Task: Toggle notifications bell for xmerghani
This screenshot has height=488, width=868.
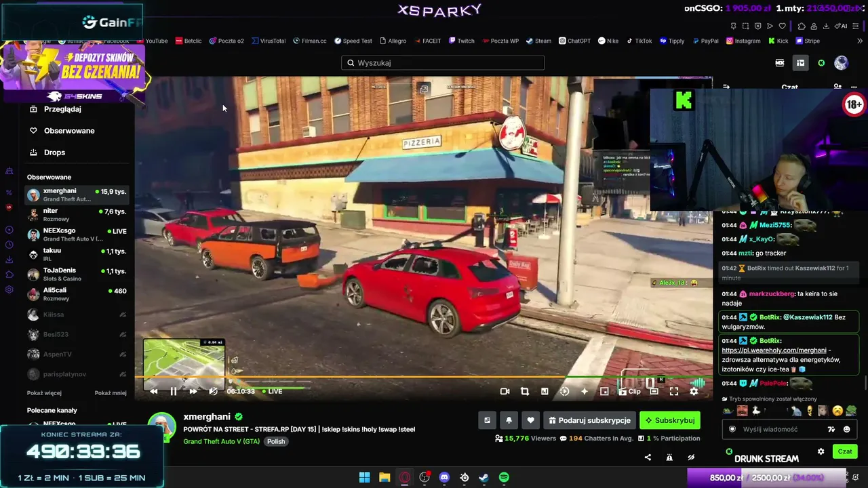Action: click(x=509, y=420)
